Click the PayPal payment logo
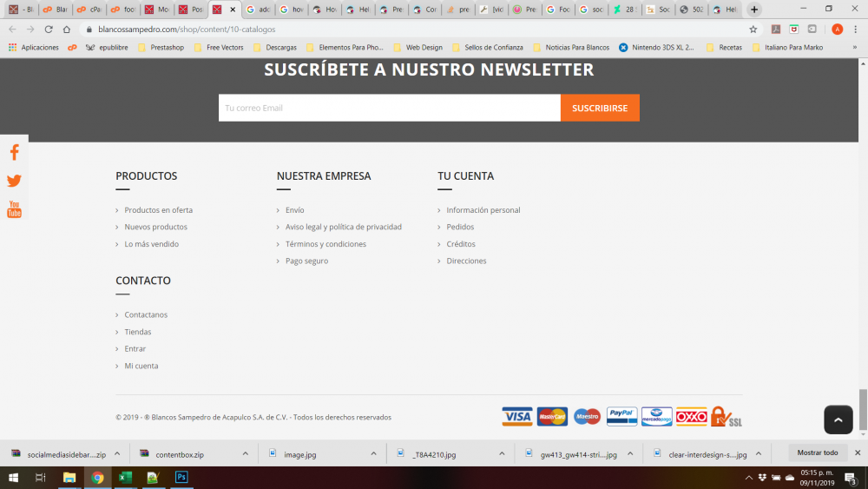Viewport: 868px width, 489px height. coord(621,416)
